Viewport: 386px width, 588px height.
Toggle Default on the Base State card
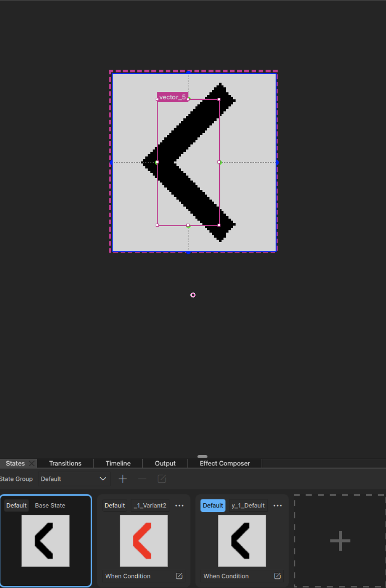pyautogui.click(x=16, y=505)
